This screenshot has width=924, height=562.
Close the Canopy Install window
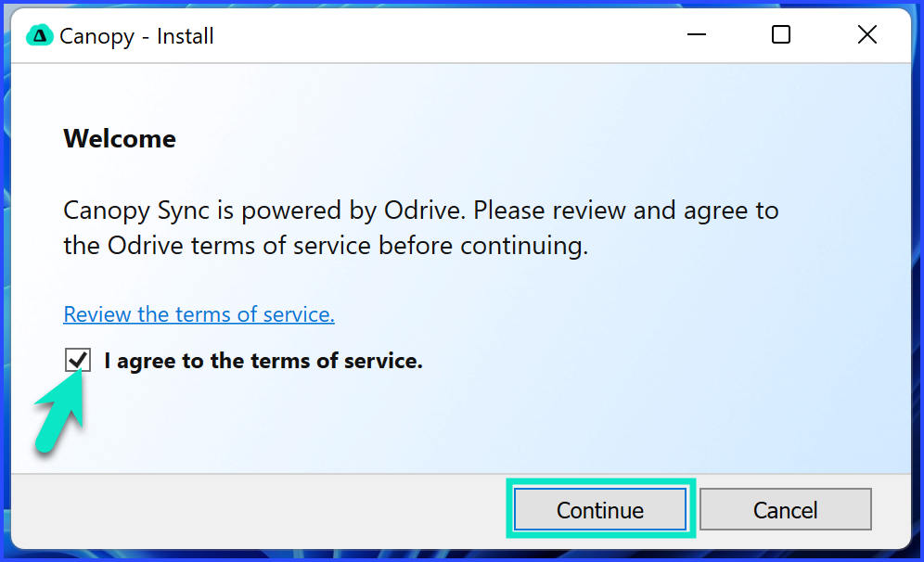[x=867, y=34]
